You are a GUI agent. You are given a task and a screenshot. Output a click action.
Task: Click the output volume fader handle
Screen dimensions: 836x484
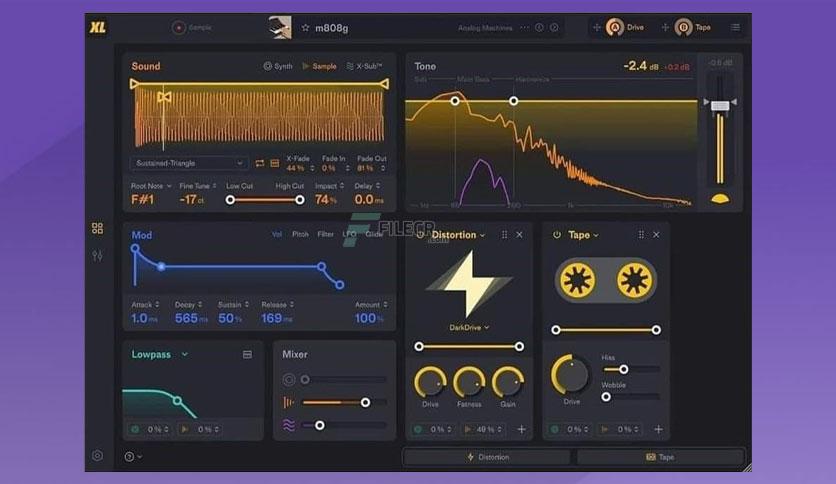(x=720, y=106)
